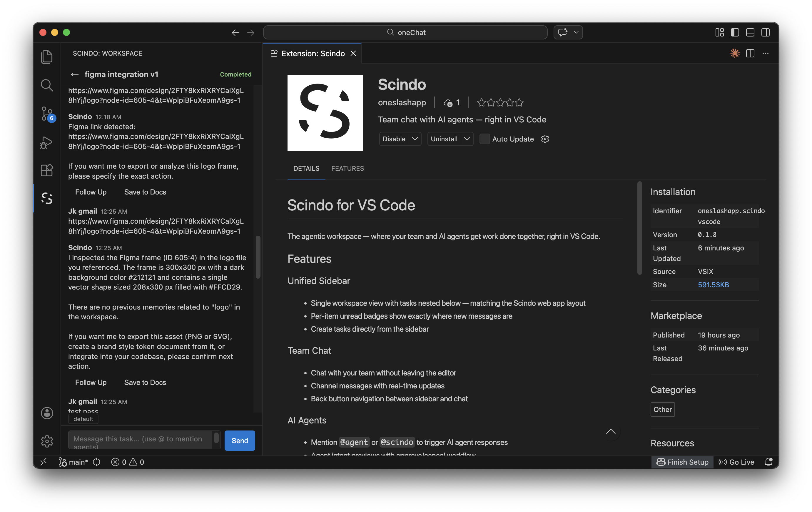The width and height of the screenshot is (812, 512).
Task: Click the notifications bell in status bar
Action: [x=769, y=462]
